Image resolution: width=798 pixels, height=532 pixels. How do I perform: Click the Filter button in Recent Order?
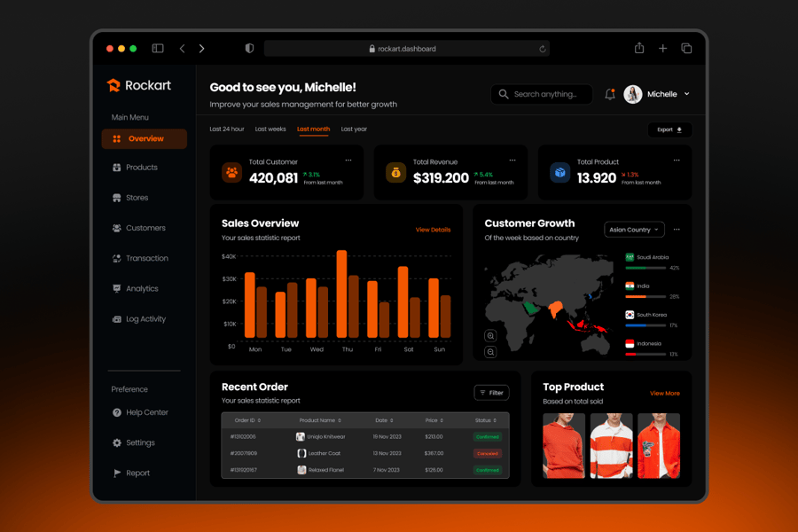[491, 393]
